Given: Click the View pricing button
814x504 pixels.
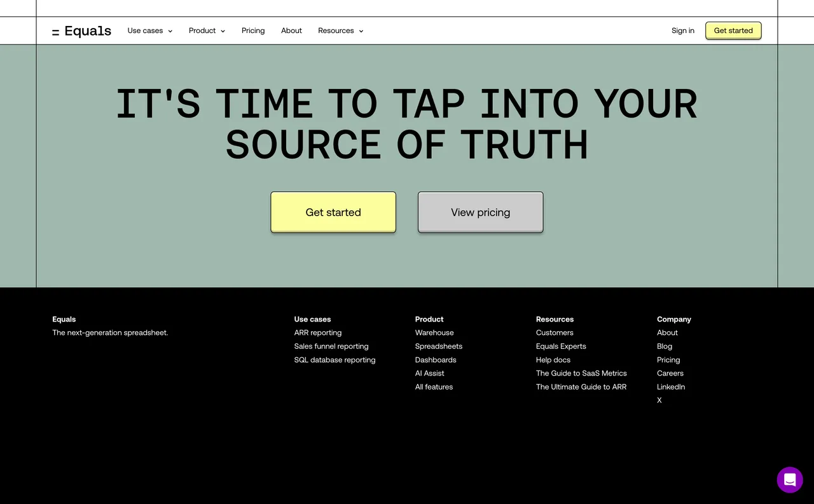Looking at the screenshot, I should coord(480,212).
